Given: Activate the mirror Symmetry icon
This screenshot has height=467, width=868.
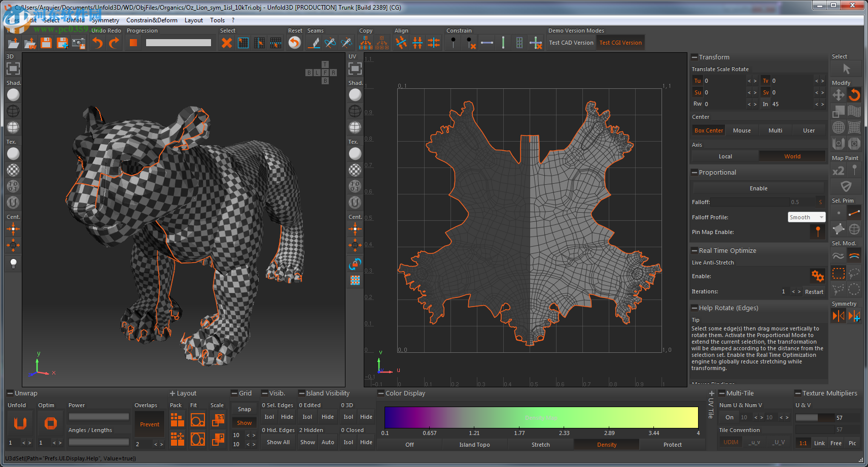Looking at the screenshot, I should [838, 315].
